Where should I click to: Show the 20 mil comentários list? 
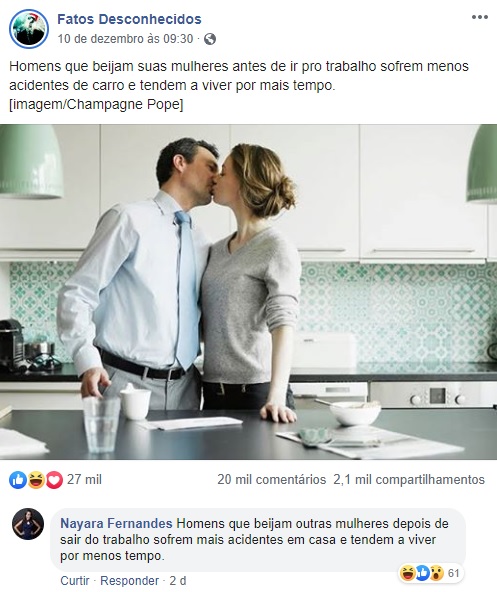click(272, 479)
